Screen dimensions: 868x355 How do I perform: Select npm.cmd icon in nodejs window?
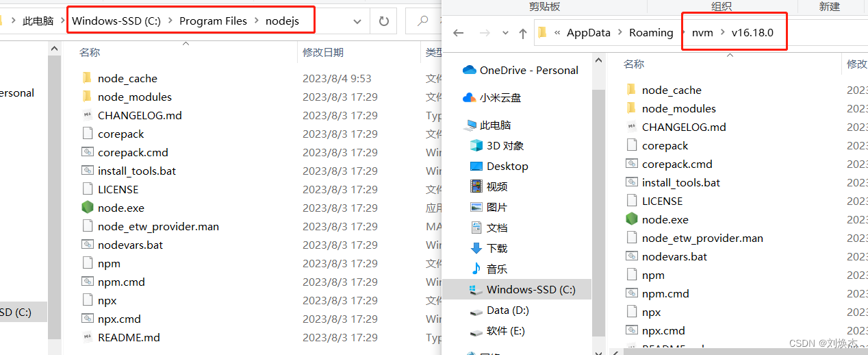(x=87, y=282)
